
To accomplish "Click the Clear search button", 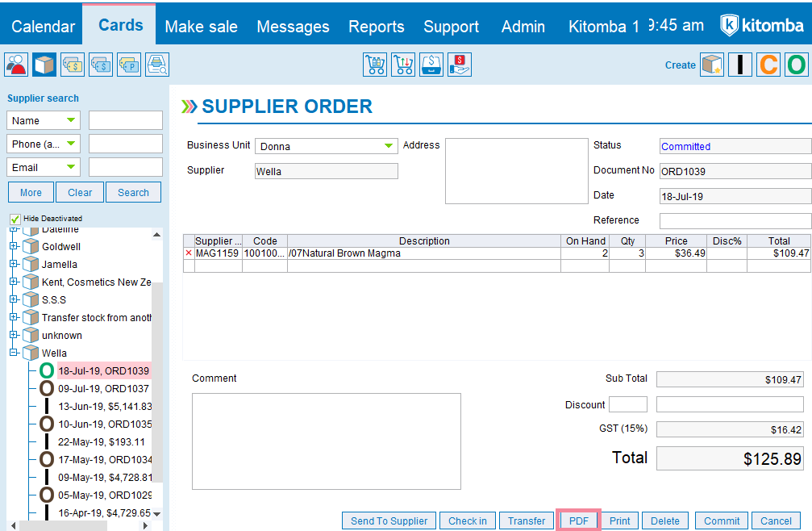I will [80, 192].
